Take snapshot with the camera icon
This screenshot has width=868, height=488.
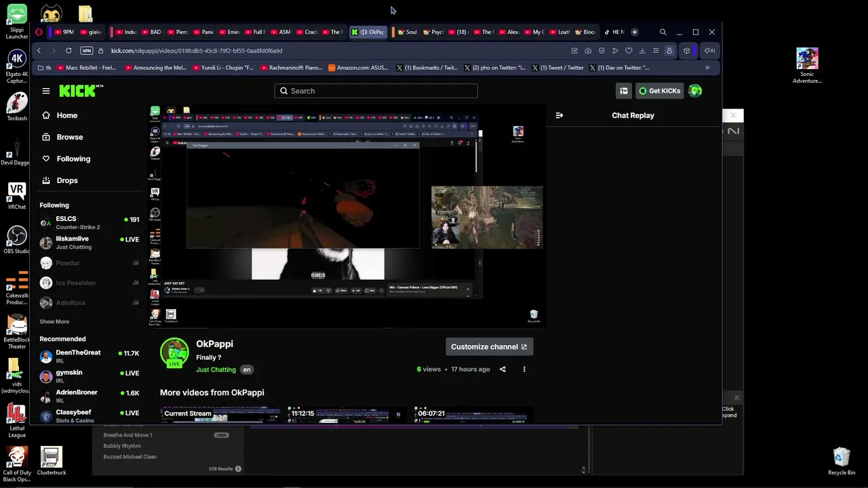[x=588, y=50]
